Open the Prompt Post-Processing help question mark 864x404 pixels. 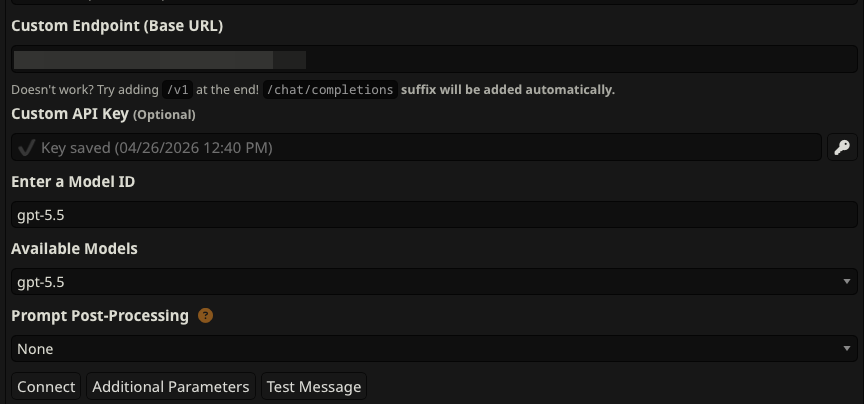(205, 316)
